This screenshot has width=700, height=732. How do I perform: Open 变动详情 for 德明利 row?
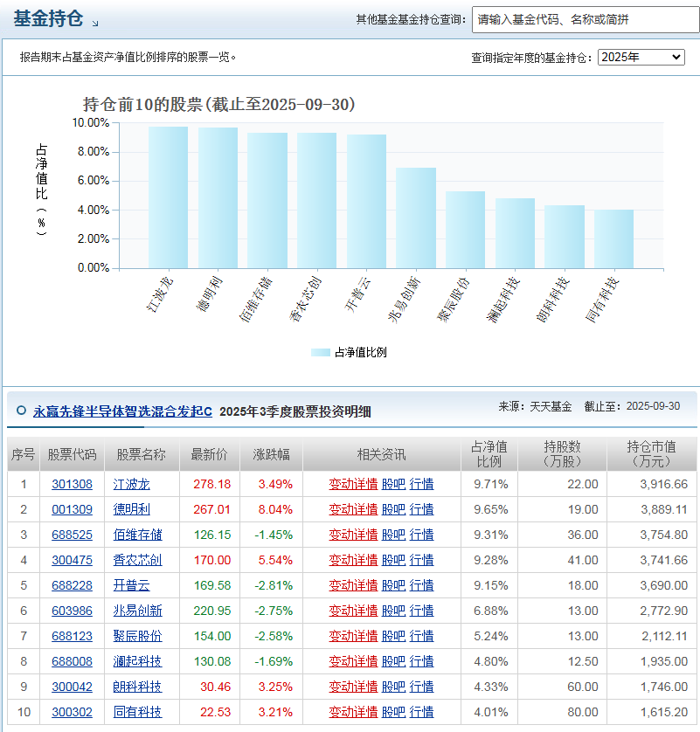353,509
